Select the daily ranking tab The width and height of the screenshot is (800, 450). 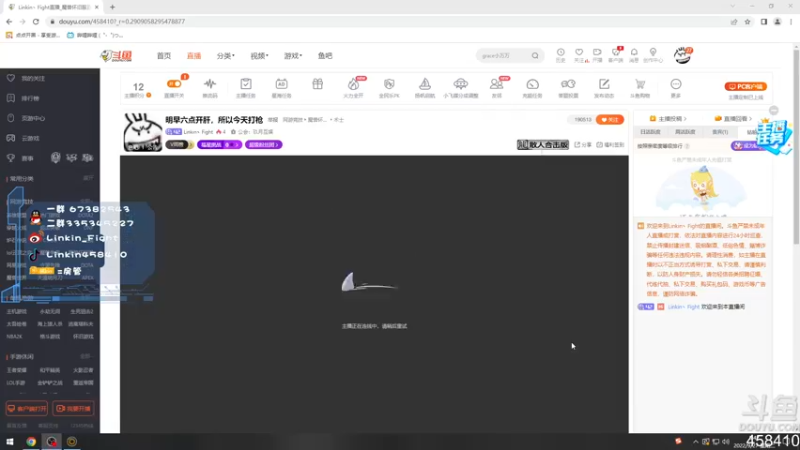[650, 132]
